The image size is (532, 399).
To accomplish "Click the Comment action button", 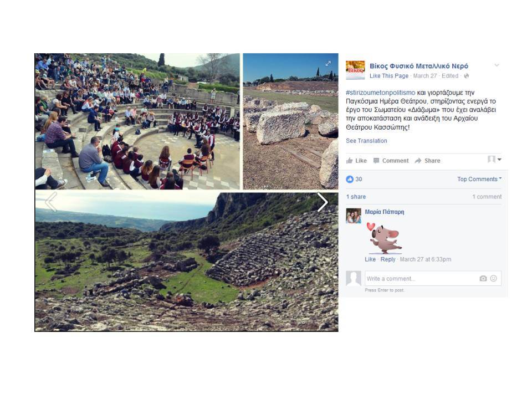I will [x=391, y=161].
